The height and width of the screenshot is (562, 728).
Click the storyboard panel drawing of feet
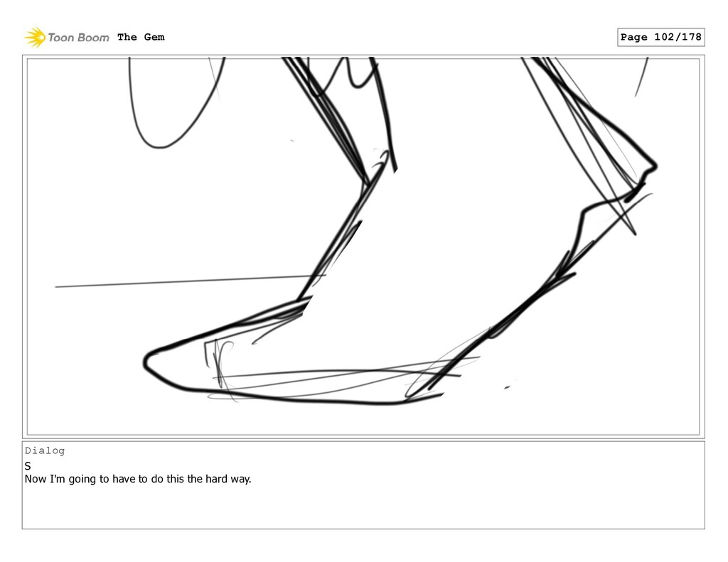pyautogui.click(x=363, y=247)
